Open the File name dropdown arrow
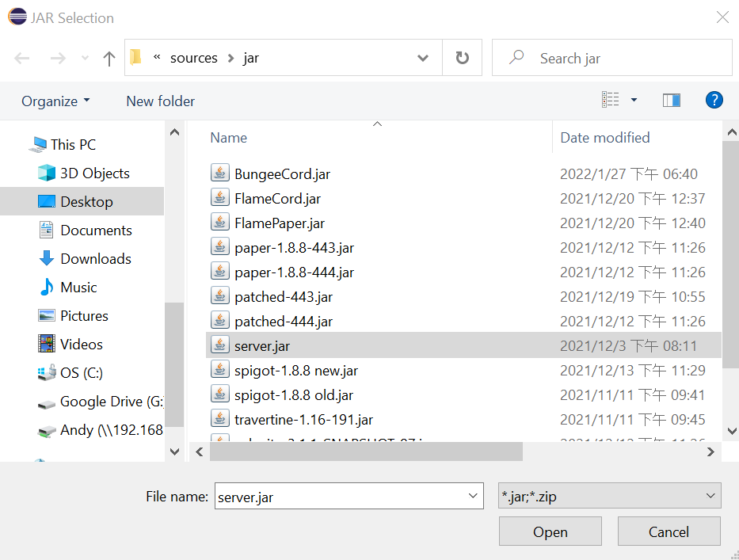Screen dimensions: 739x560 [x=473, y=496]
